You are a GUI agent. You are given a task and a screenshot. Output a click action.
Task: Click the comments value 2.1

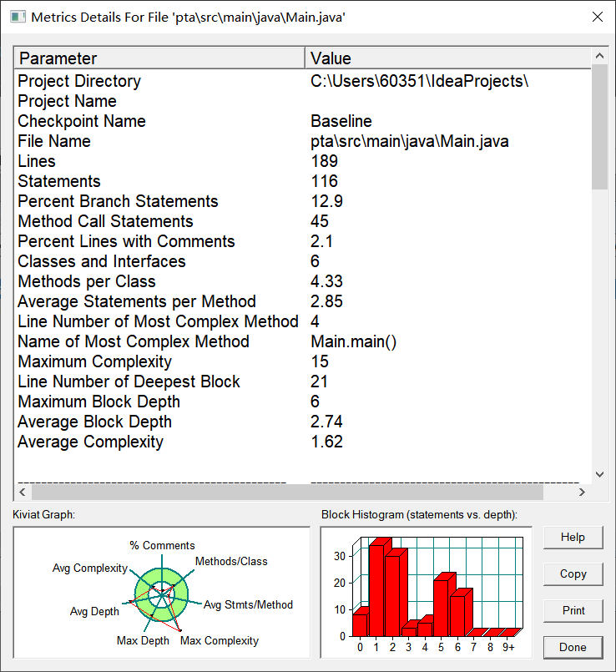click(x=321, y=241)
